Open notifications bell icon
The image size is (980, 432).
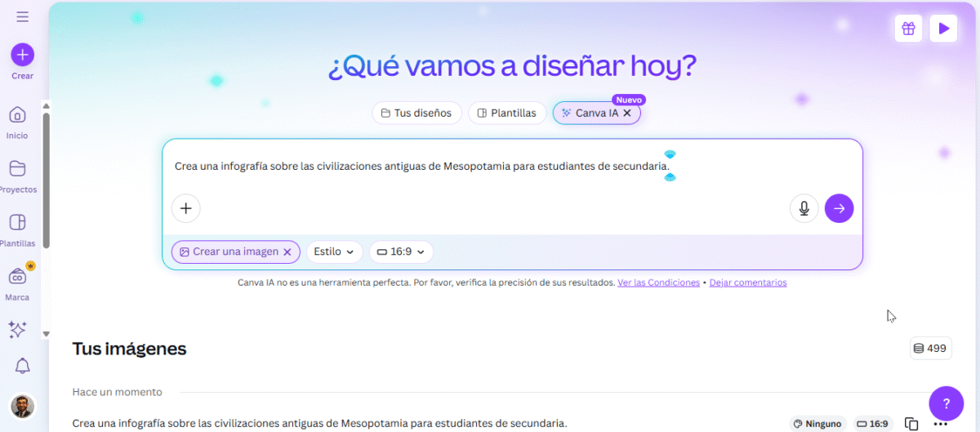pyautogui.click(x=22, y=367)
